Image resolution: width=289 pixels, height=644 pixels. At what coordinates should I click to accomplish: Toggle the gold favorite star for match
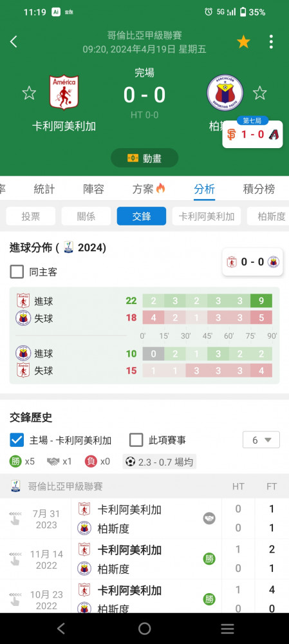coord(243,41)
